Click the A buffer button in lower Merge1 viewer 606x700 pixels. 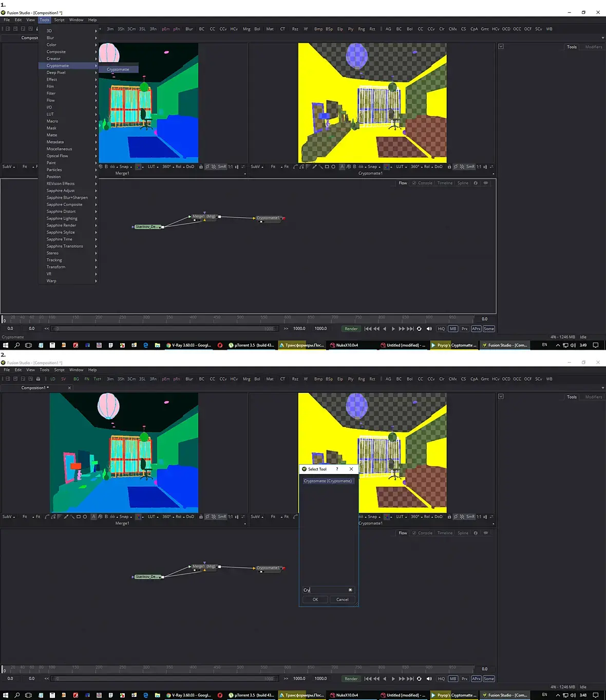click(x=93, y=517)
